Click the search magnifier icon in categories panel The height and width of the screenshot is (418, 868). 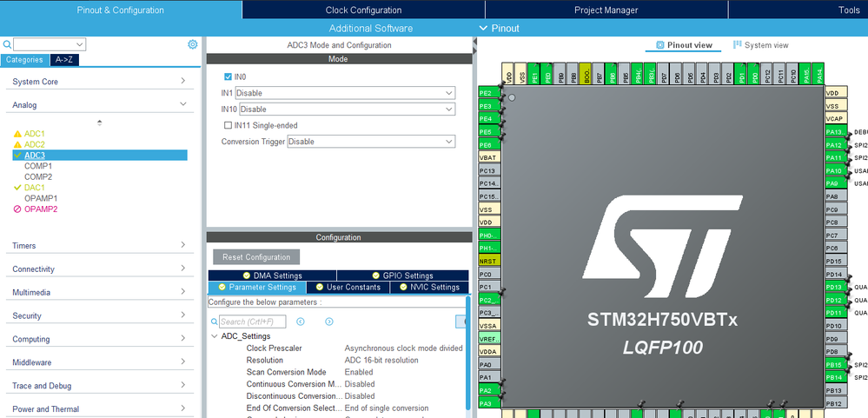coord(7,44)
